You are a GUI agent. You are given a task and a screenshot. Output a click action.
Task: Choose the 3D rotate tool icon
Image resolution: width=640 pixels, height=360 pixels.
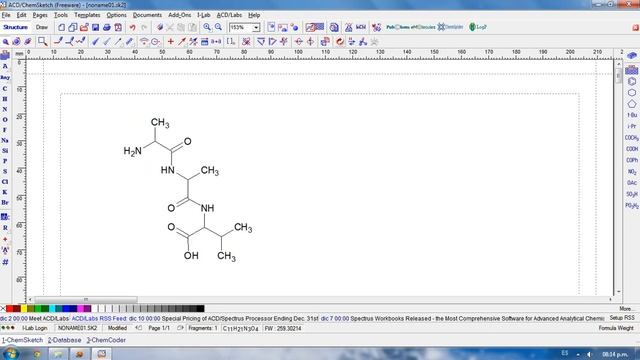pos(28,42)
